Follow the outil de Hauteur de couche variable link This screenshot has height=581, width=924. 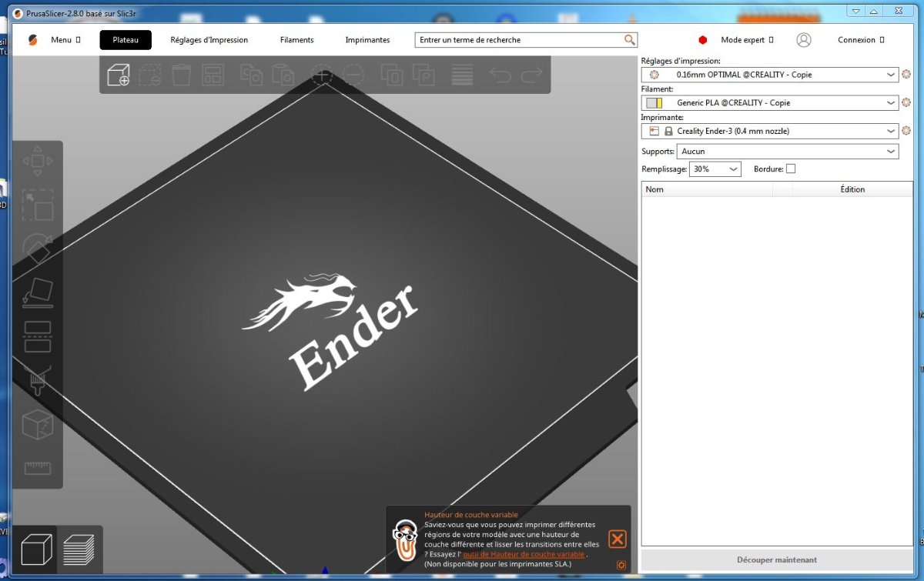point(524,554)
